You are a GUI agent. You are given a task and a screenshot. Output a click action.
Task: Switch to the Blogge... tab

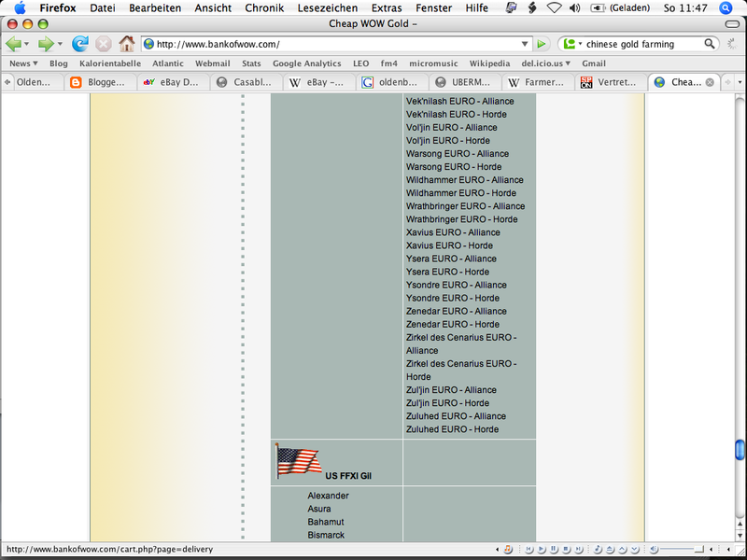[x=100, y=82]
